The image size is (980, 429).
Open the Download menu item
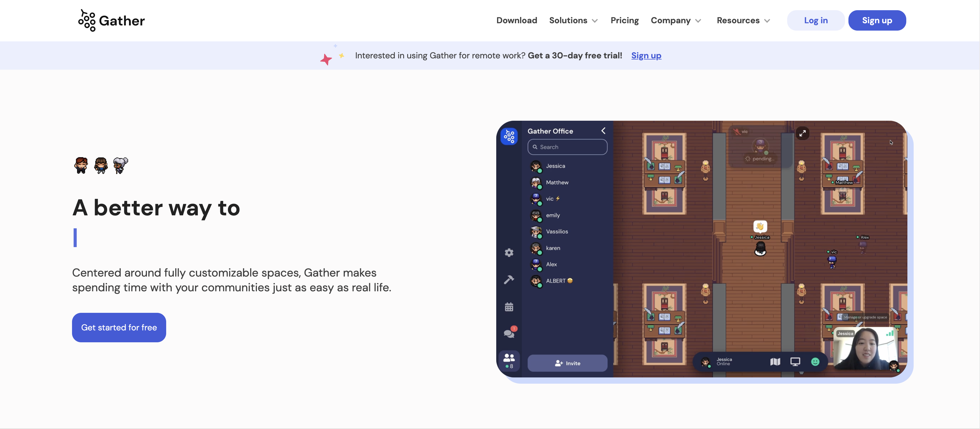tap(516, 20)
